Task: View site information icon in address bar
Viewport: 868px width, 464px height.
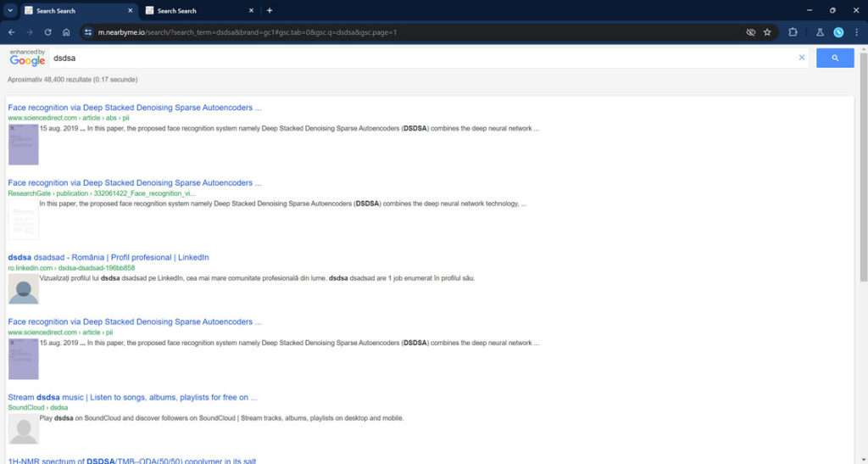Action: click(x=88, y=32)
